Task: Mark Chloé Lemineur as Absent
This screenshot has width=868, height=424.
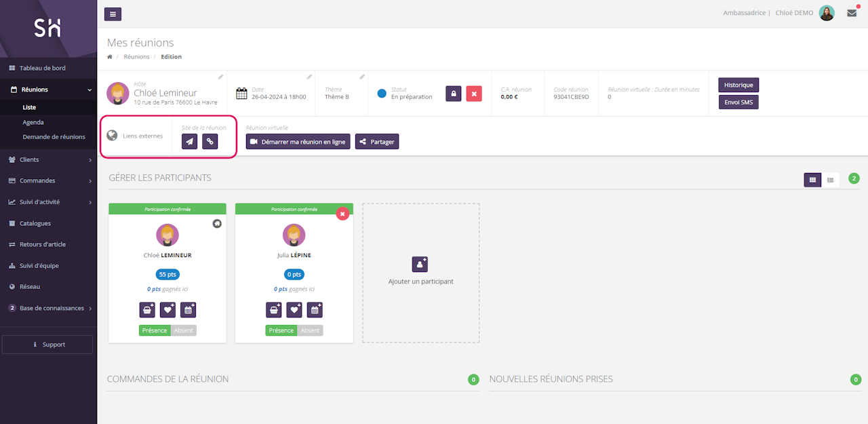Action: tap(183, 330)
